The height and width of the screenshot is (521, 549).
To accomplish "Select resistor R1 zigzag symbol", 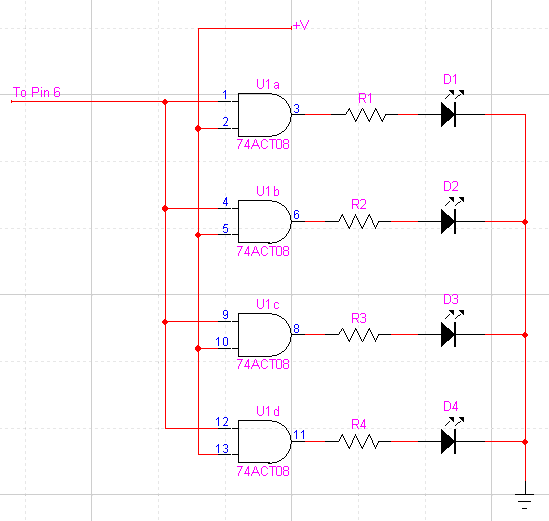I will 366,114.
